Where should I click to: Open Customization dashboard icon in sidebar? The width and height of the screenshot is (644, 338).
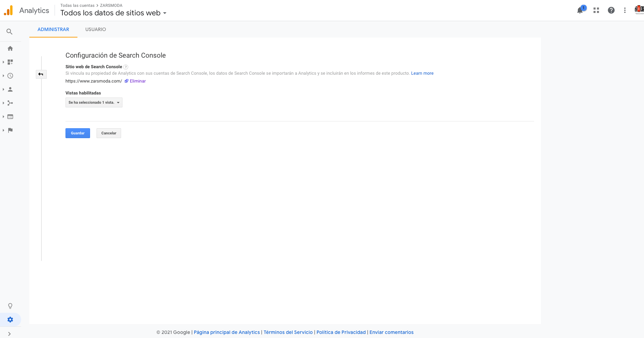tap(10, 62)
